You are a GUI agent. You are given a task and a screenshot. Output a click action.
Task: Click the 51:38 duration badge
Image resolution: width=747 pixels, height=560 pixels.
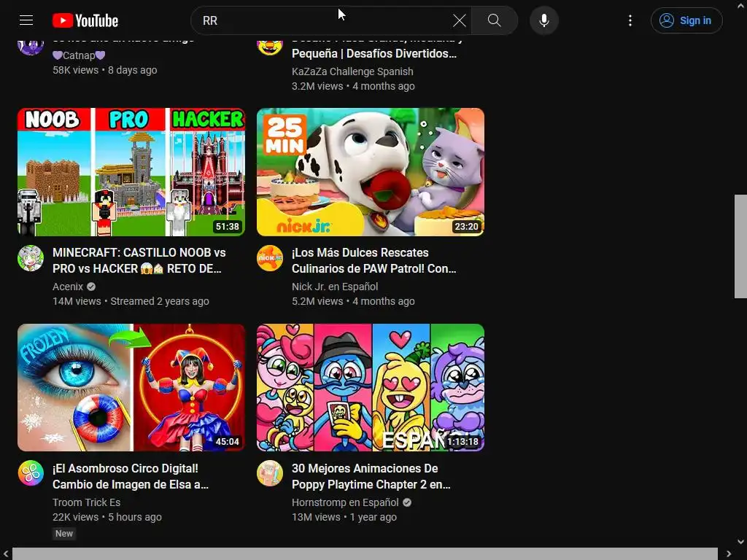pos(228,227)
